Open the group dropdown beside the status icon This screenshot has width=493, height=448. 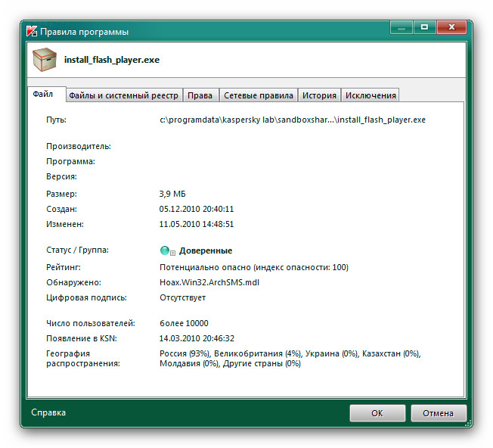pyautogui.click(x=173, y=251)
